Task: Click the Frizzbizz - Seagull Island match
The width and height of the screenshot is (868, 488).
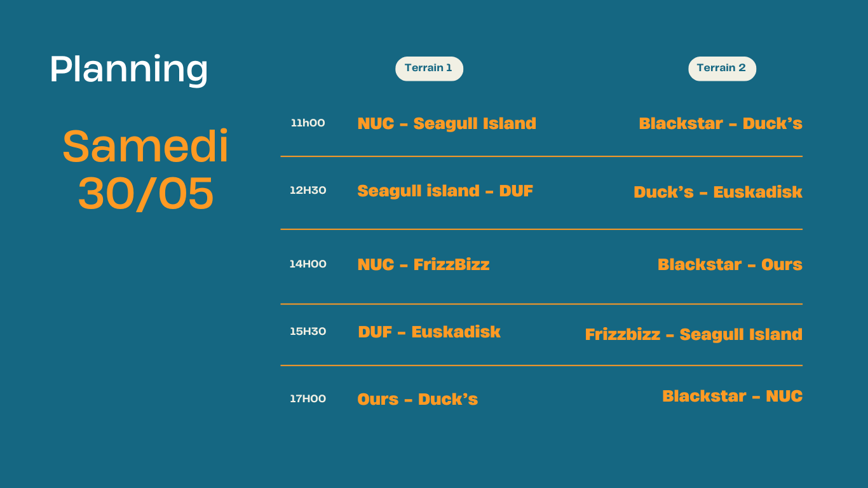Action: coord(694,335)
